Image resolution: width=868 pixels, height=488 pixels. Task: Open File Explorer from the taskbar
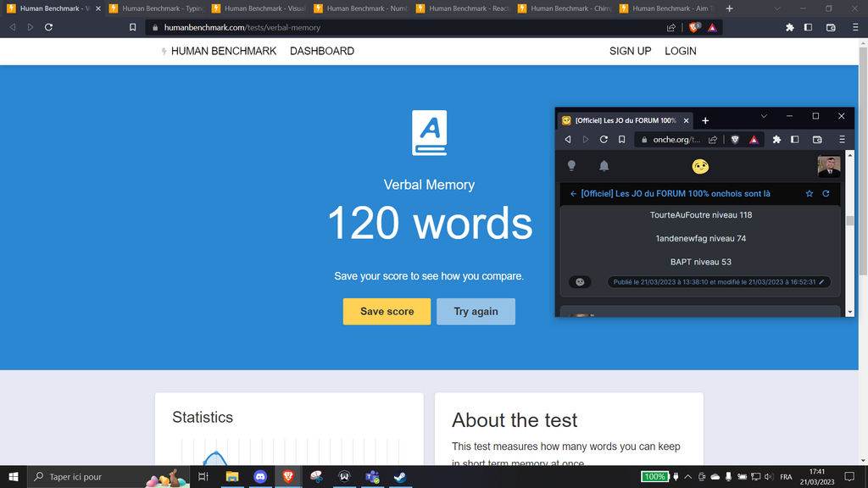(x=232, y=476)
